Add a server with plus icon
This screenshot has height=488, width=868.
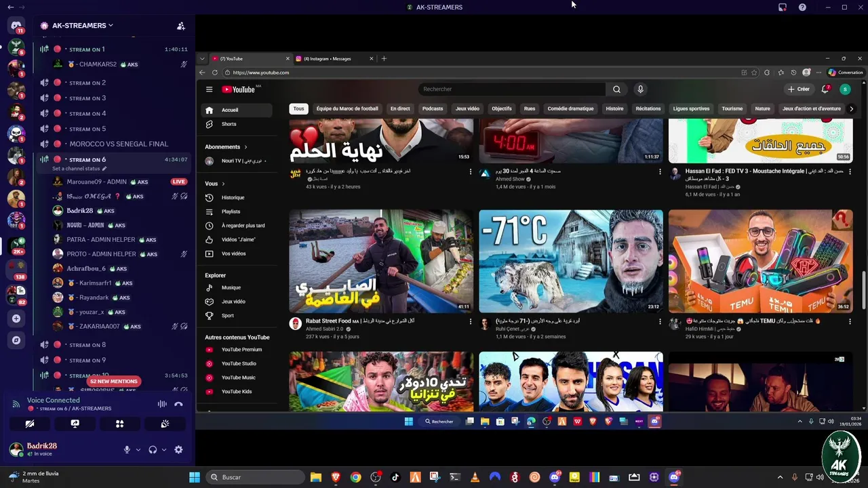pos(16,319)
